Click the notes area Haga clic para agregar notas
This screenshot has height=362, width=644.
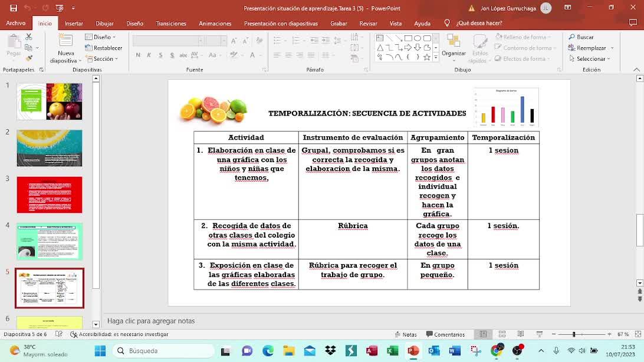pos(151,321)
